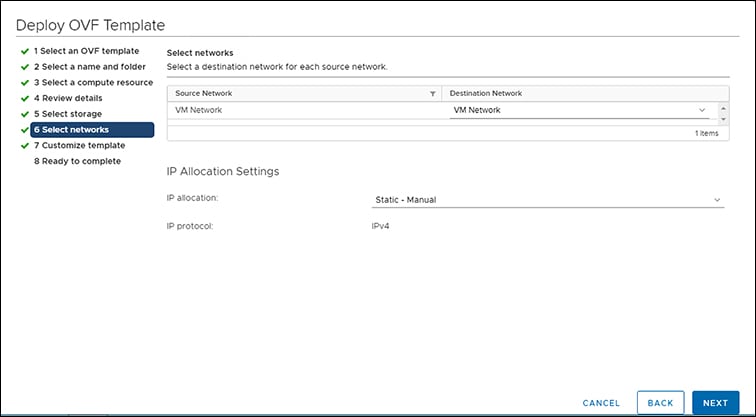Go to step 2 Select a name and folder

point(89,67)
